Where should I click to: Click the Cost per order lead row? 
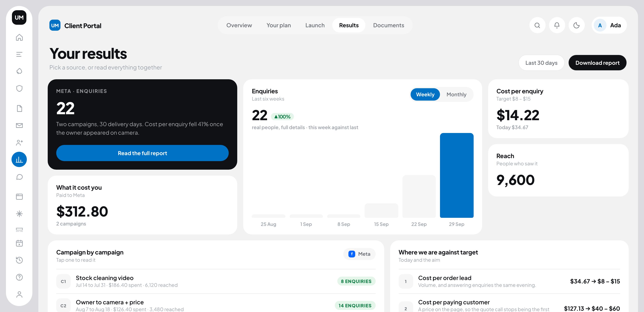pyautogui.click(x=509, y=281)
